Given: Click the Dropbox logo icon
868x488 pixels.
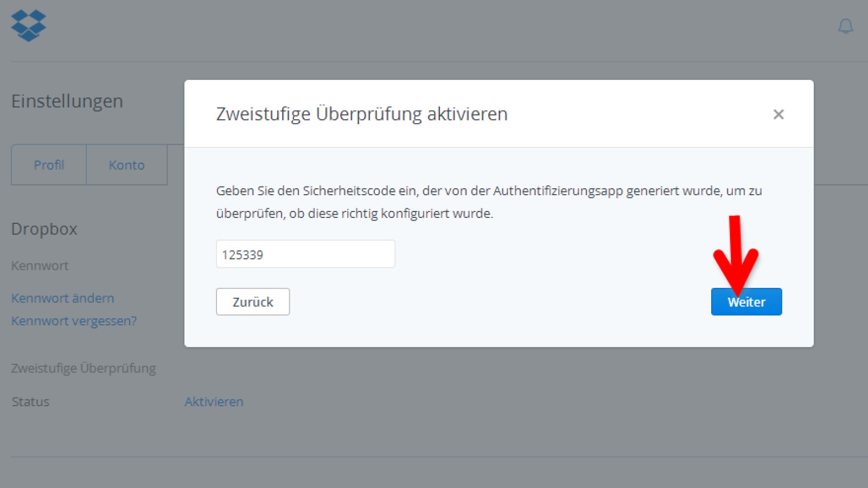Looking at the screenshot, I should [x=28, y=25].
